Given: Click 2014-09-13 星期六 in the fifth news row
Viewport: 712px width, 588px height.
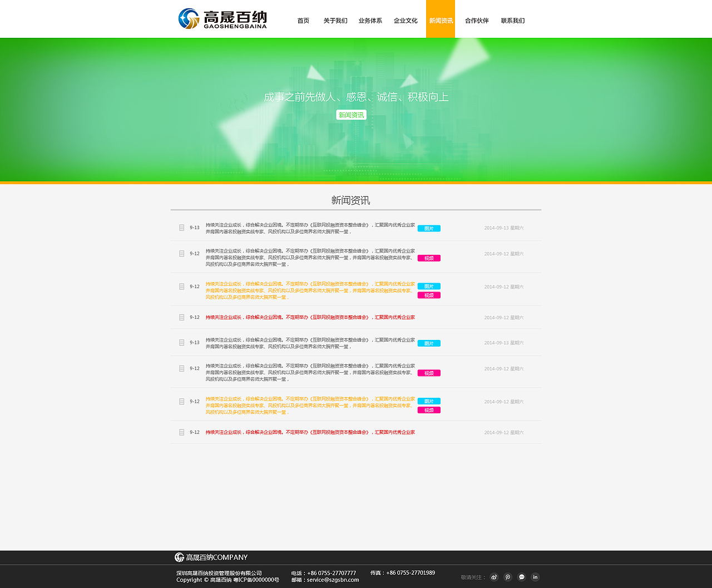Looking at the screenshot, I should click(x=504, y=343).
